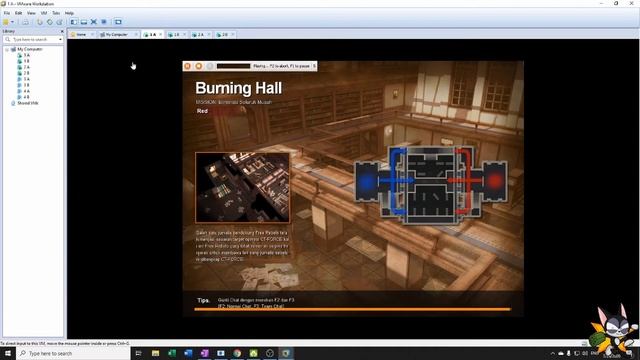Open the library search filter dropdown
Image resolution: width=640 pixels, height=360 pixels.
point(60,40)
